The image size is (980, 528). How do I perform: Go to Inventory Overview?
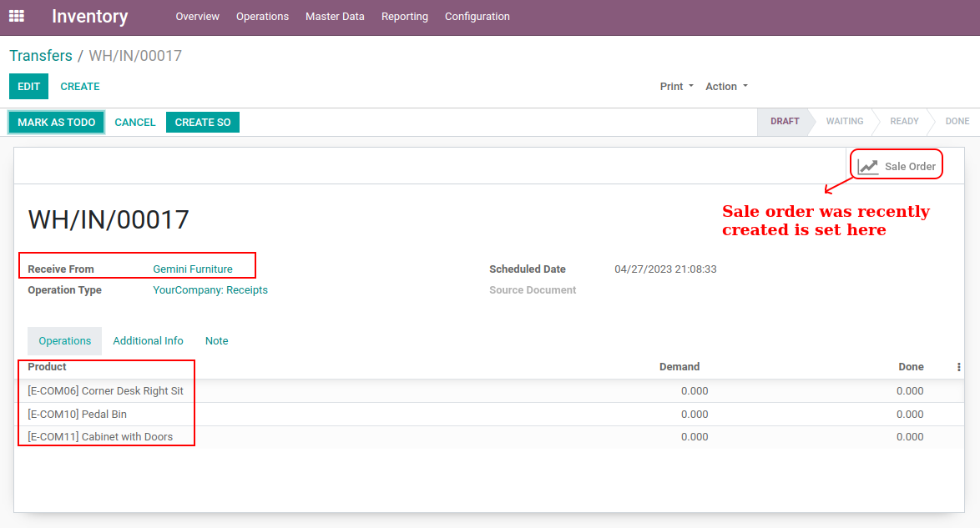(x=197, y=17)
